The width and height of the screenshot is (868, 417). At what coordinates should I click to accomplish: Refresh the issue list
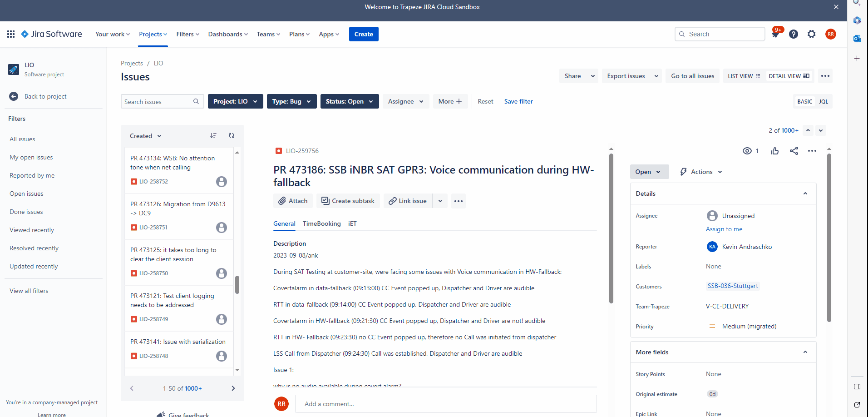coord(232,135)
